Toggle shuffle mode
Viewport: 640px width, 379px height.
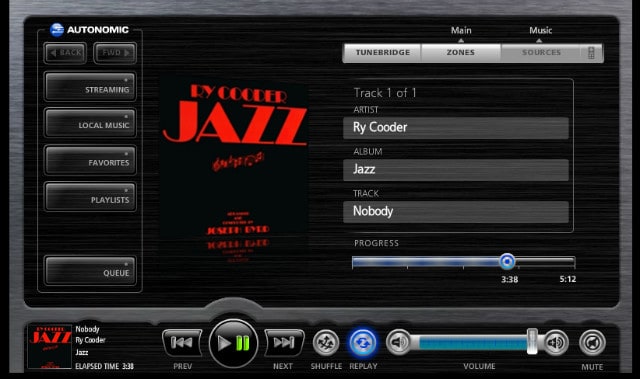[326, 342]
